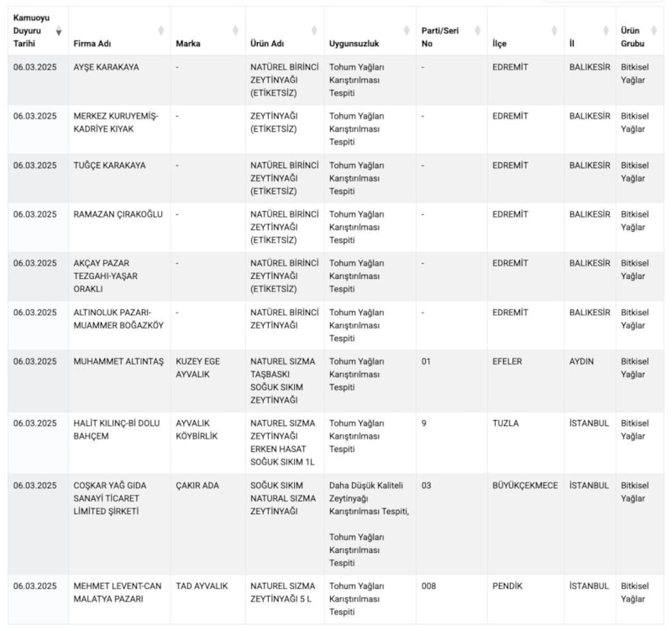Click sort icon for Ürün Adı
The width and height of the screenshot is (672, 631).
tap(314, 31)
